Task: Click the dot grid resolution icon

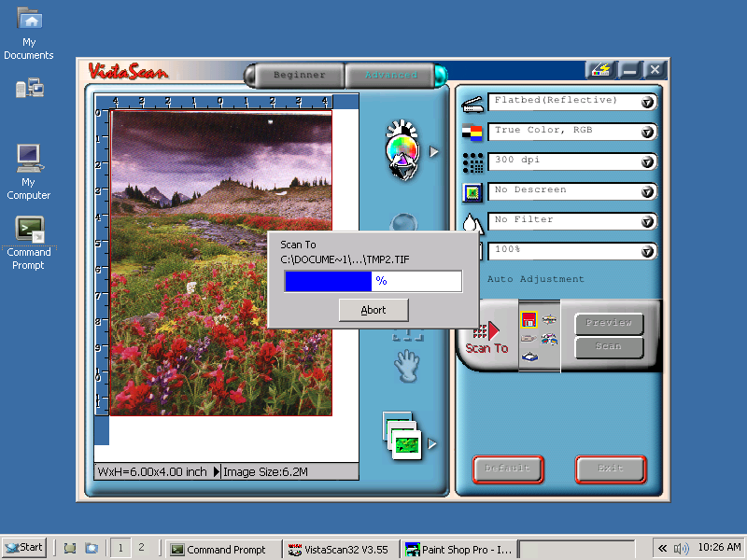Action: (x=472, y=162)
